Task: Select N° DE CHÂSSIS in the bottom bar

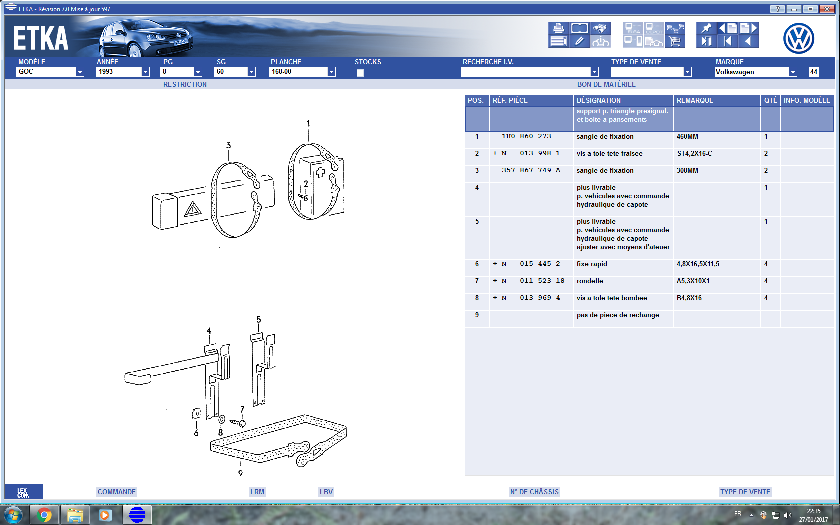Action: pyautogui.click(x=534, y=492)
